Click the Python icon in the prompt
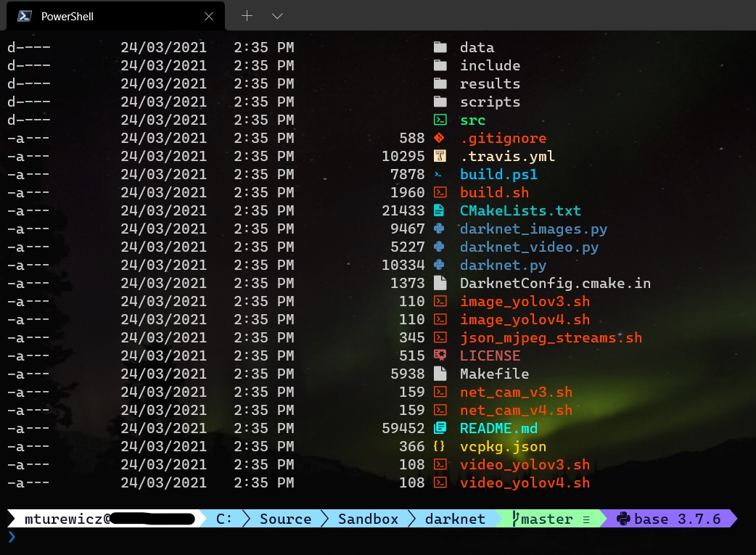This screenshot has height=555, width=756. pyautogui.click(x=623, y=519)
